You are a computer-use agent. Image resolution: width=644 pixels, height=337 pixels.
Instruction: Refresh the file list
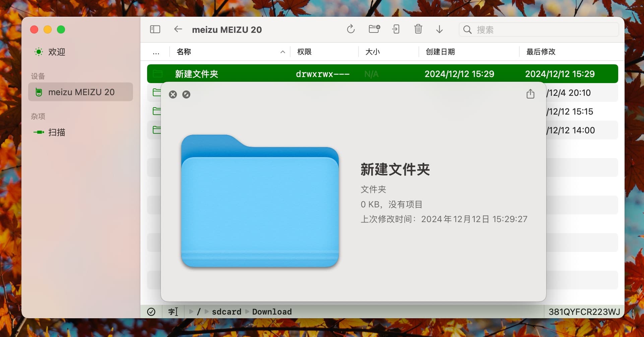(x=350, y=29)
